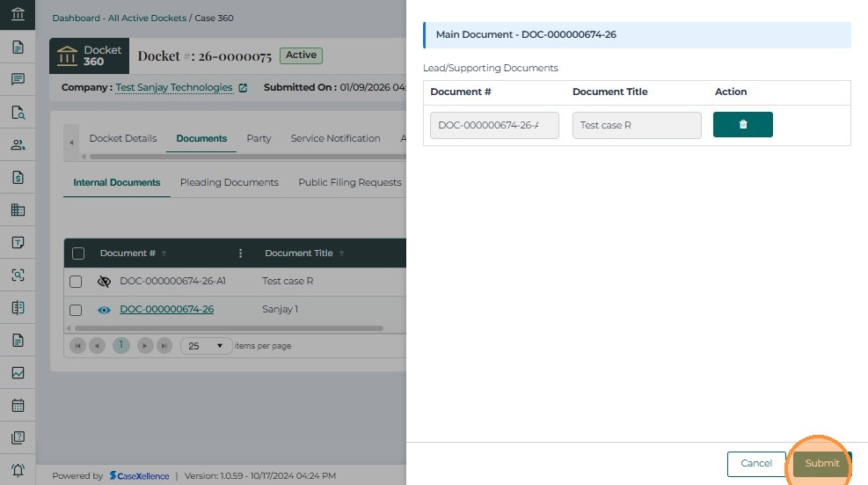Click the CaseXellence logo in footer

[x=139, y=475]
